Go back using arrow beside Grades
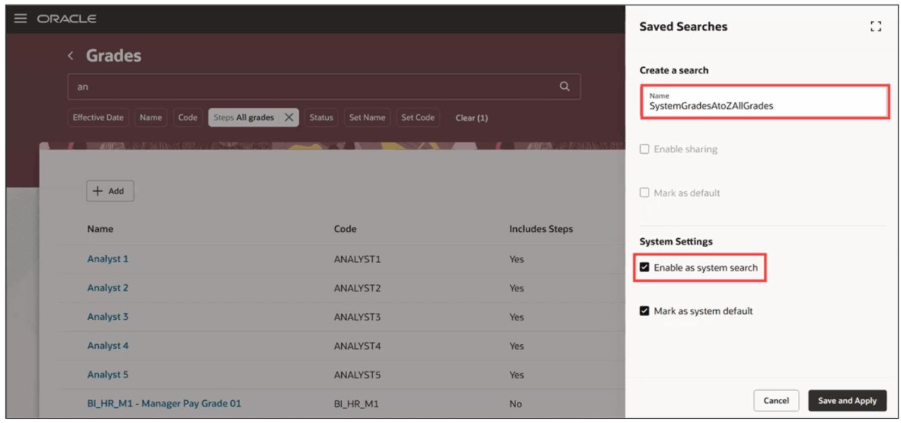The image size is (901, 423). [x=71, y=56]
